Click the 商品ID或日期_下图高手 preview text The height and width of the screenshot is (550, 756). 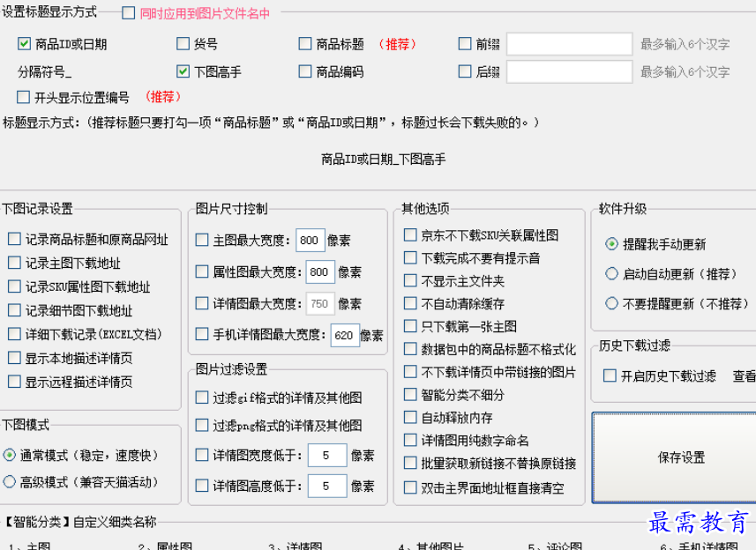[384, 159]
